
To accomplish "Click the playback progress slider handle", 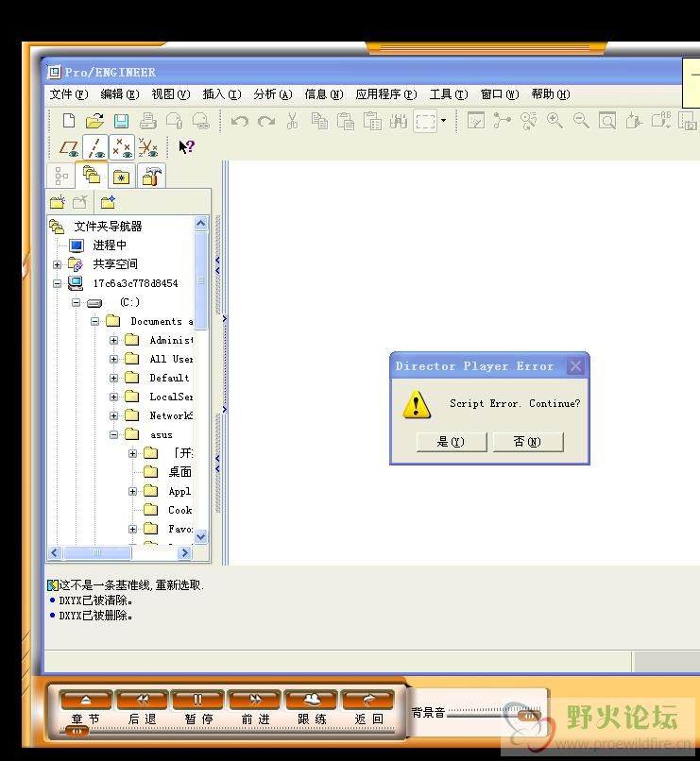I will tap(77, 732).
